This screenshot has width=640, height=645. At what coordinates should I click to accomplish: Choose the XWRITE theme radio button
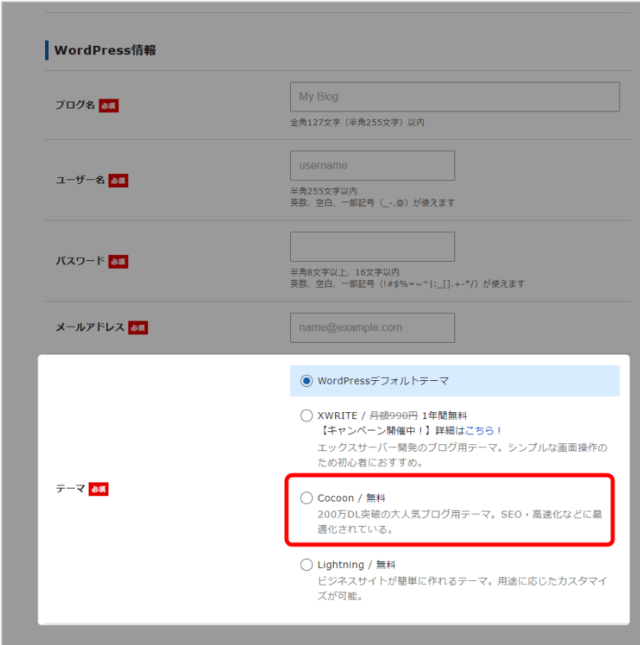click(x=306, y=415)
